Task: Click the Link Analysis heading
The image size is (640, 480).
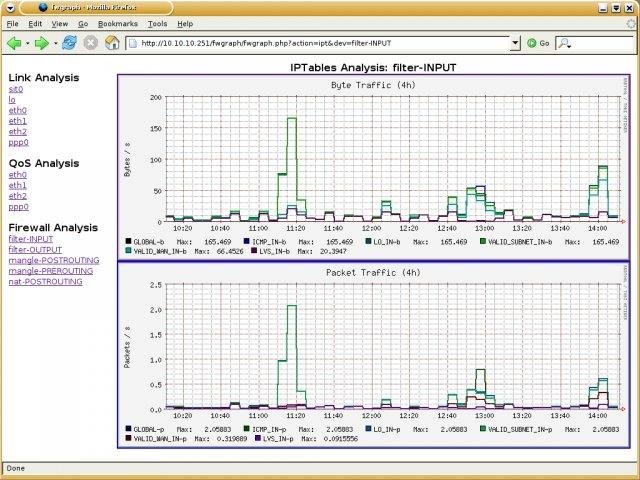Action: 44,78
